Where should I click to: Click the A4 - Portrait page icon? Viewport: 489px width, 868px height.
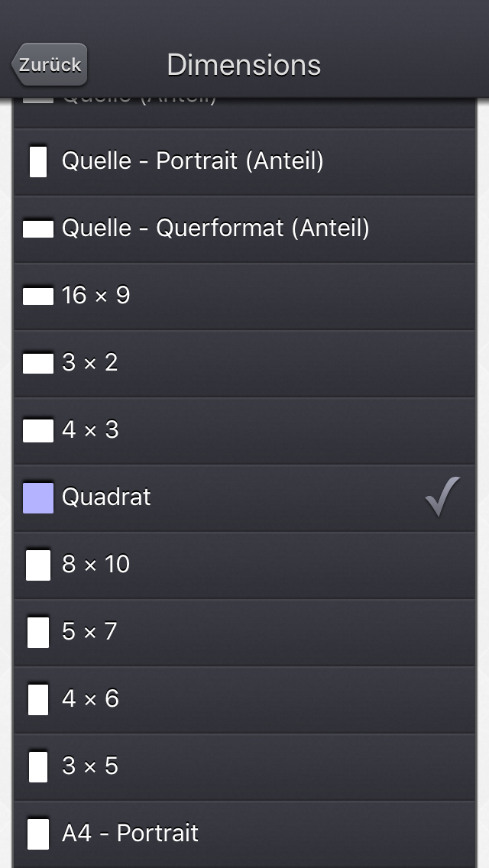coord(38,834)
